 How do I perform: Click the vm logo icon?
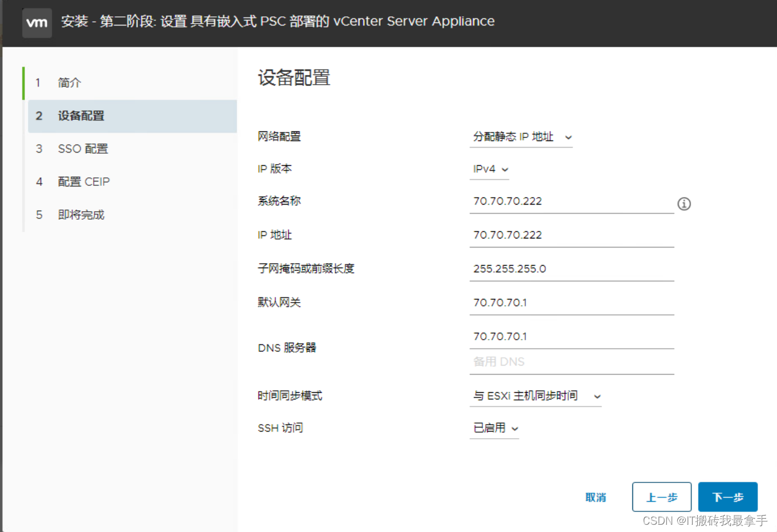coord(37,23)
